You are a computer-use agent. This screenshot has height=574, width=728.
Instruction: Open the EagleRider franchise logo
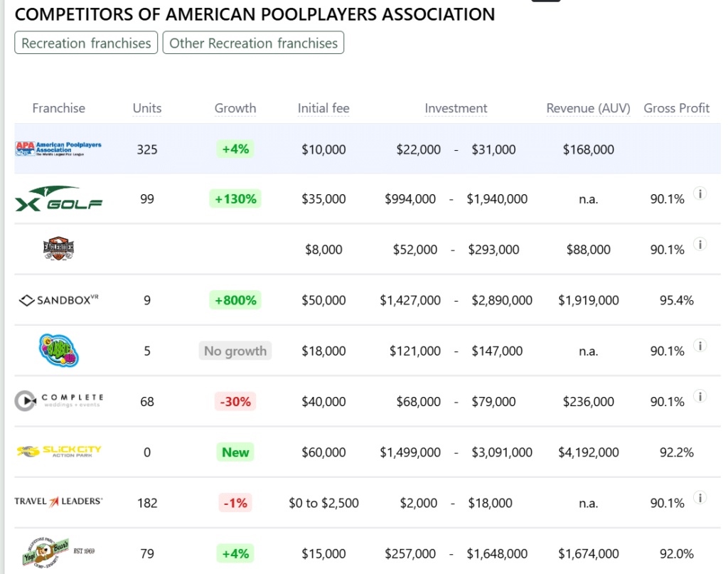58,249
